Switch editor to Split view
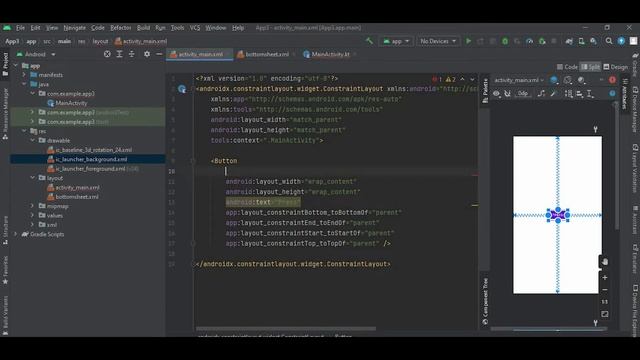Viewport: 640px width, 360px height. pos(590,67)
